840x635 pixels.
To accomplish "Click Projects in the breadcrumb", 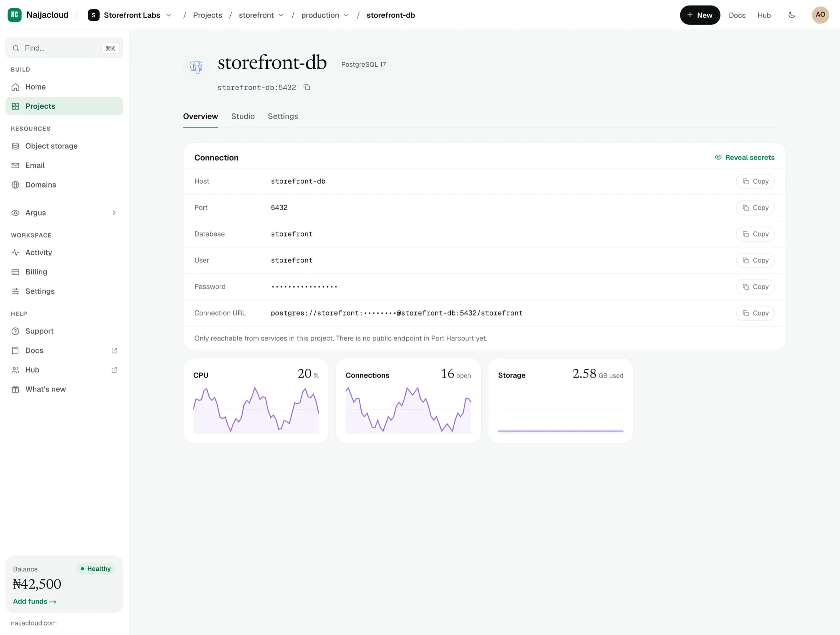I will tap(207, 15).
